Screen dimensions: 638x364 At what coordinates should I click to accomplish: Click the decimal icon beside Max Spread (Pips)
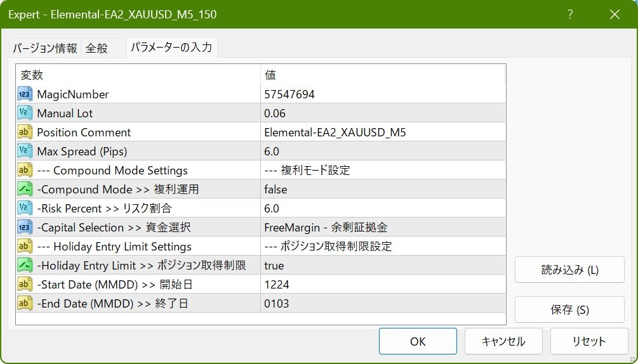point(25,152)
